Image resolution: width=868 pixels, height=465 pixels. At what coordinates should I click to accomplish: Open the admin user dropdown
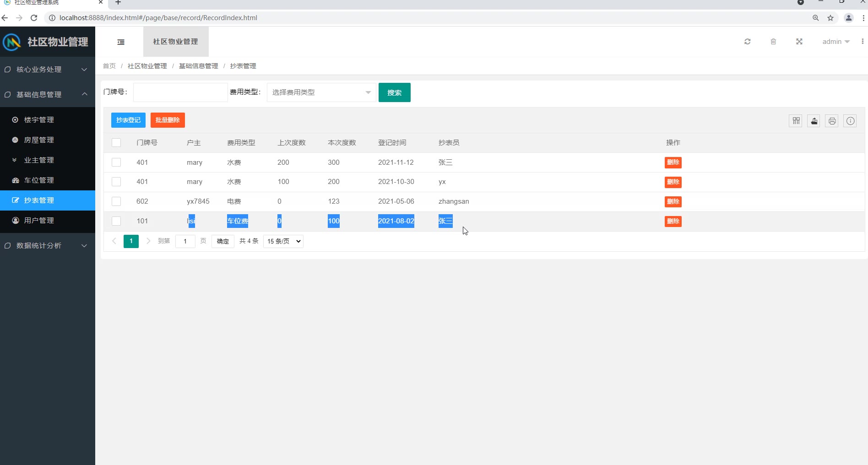pos(836,42)
